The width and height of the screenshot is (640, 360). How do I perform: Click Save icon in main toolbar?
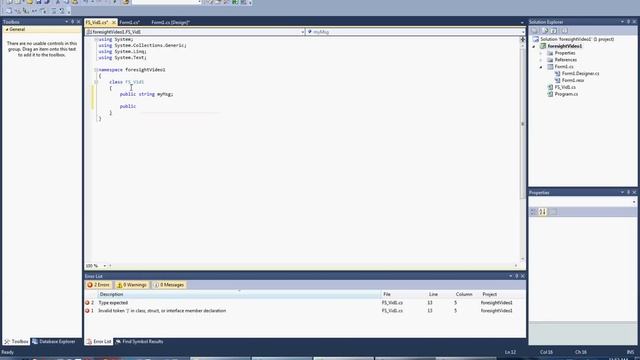coord(38,2)
